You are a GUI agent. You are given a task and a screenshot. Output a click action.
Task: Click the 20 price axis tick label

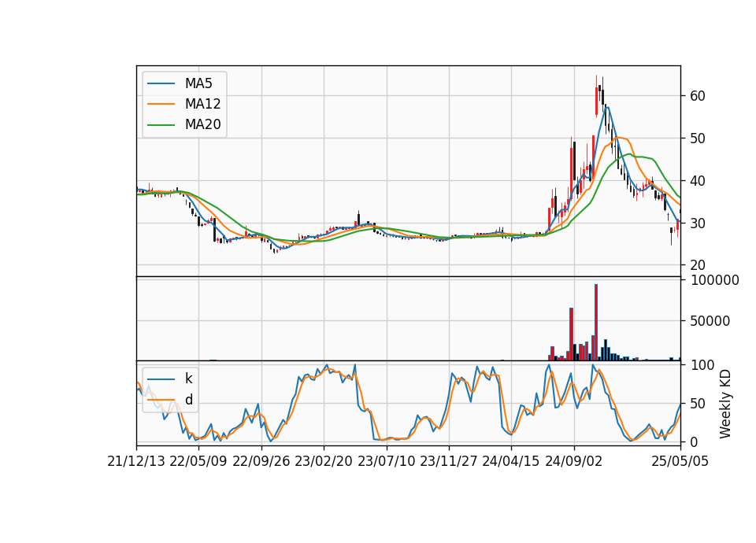point(698,265)
